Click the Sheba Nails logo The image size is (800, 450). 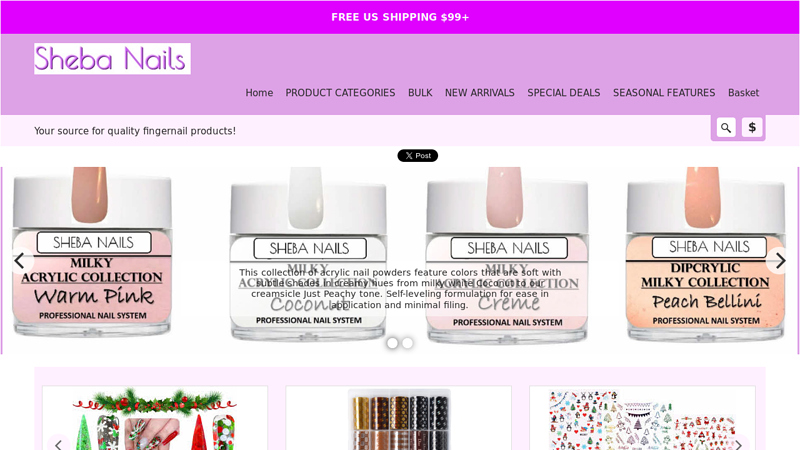point(112,59)
